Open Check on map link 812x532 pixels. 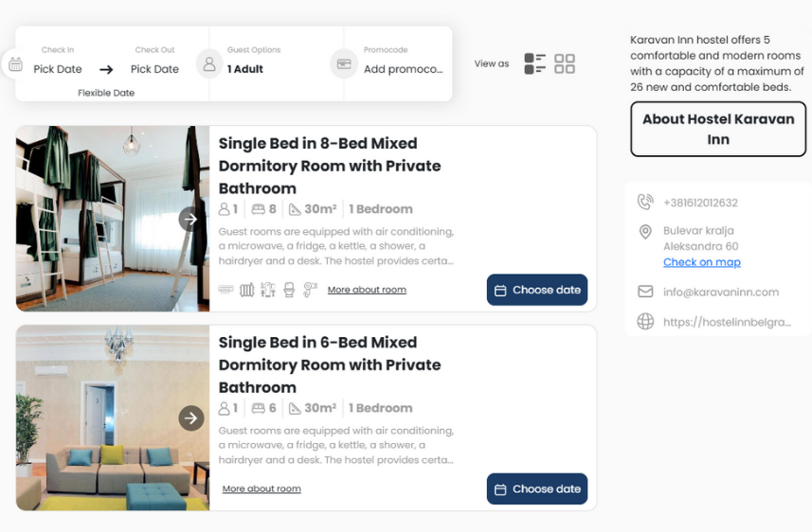[702, 262]
